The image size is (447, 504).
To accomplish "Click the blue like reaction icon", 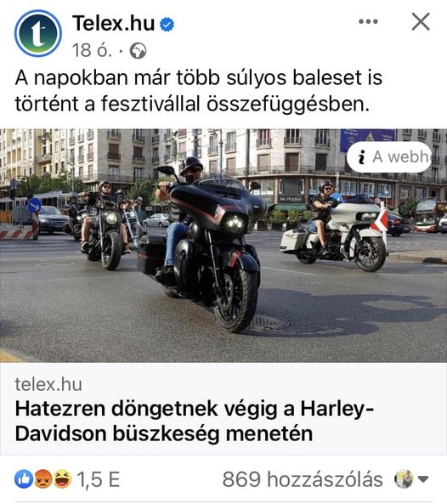I will point(24,479).
